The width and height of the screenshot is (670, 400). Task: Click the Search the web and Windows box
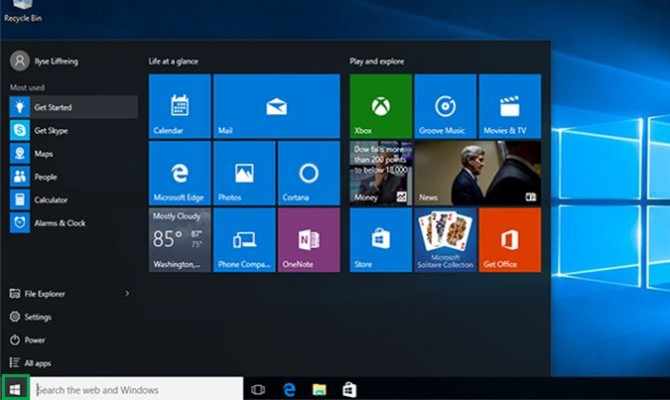point(137,389)
